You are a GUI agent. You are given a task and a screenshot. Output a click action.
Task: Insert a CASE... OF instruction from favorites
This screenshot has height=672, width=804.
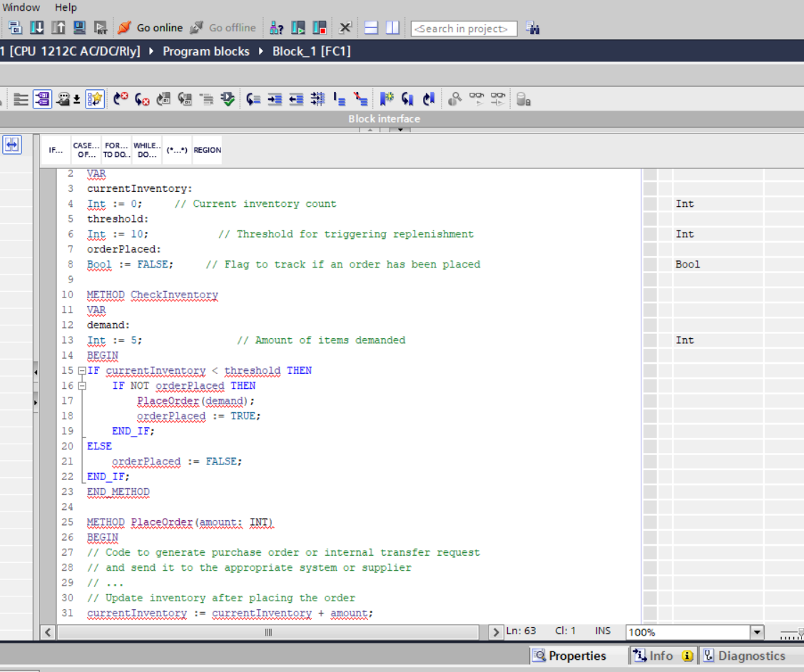[x=86, y=150]
